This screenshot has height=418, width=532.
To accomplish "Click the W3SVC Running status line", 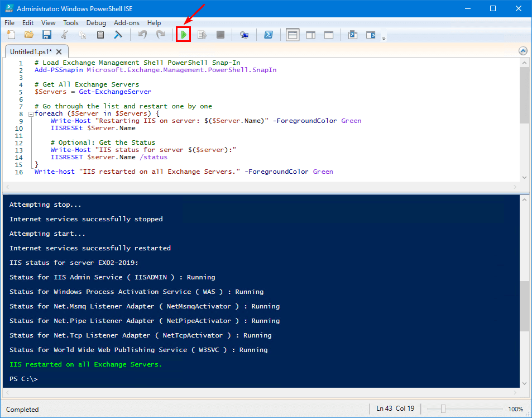I will click(138, 350).
